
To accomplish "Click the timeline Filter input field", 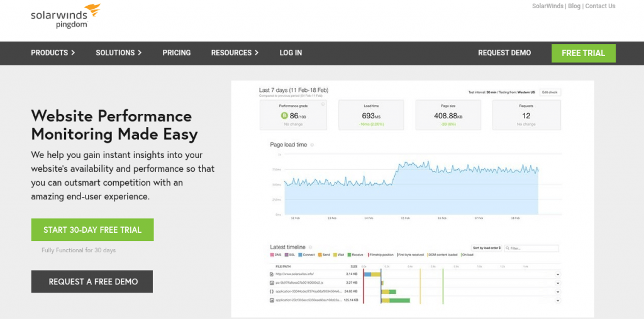I will (x=533, y=249).
